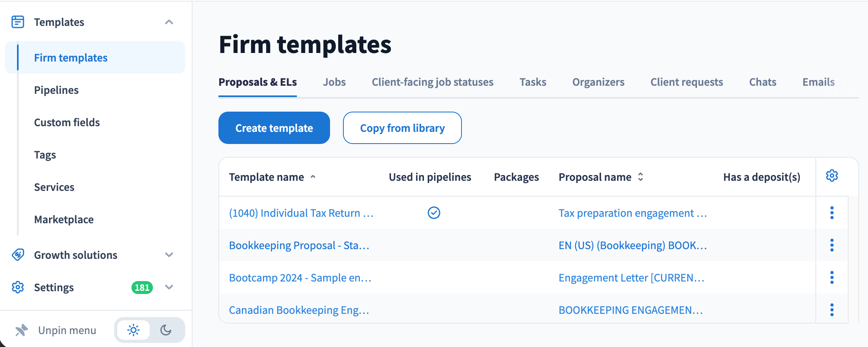Click the used-in-pipelines checkmark indicator
868x347 pixels.
434,213
